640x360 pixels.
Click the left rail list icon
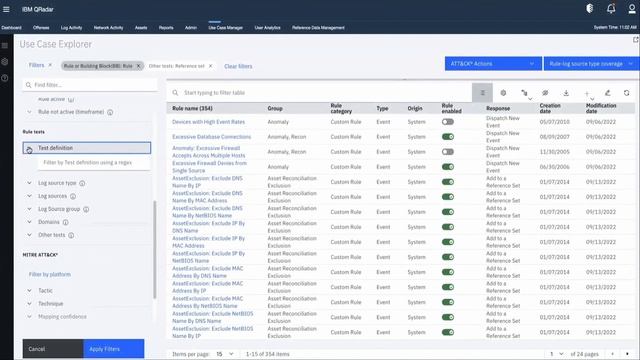[x=5, y=45]
